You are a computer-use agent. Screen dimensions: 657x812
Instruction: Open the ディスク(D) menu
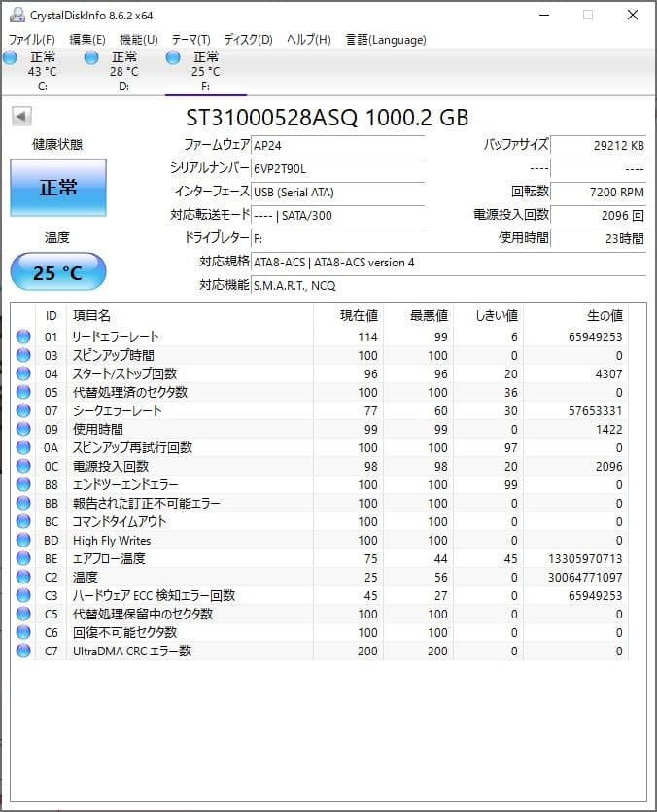(x=249, y=39)
